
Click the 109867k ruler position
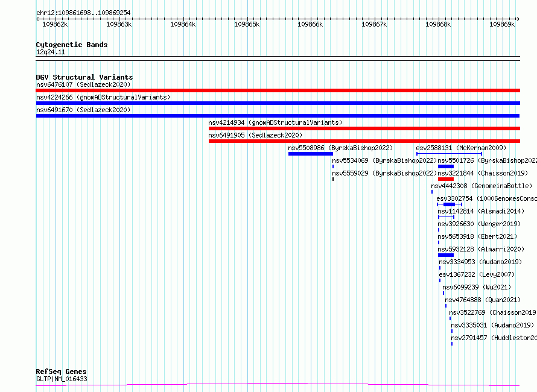[x=374, y=25]
